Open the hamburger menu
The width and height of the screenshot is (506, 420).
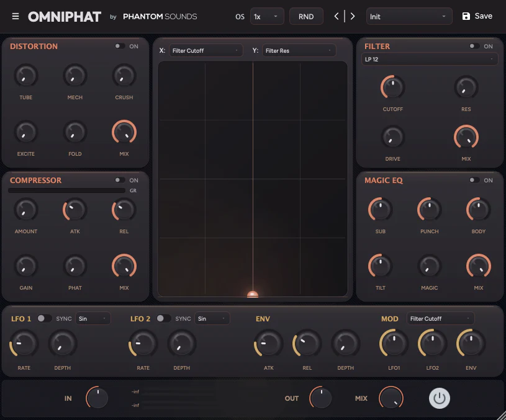pyautogui.click(x=16, y=17)
